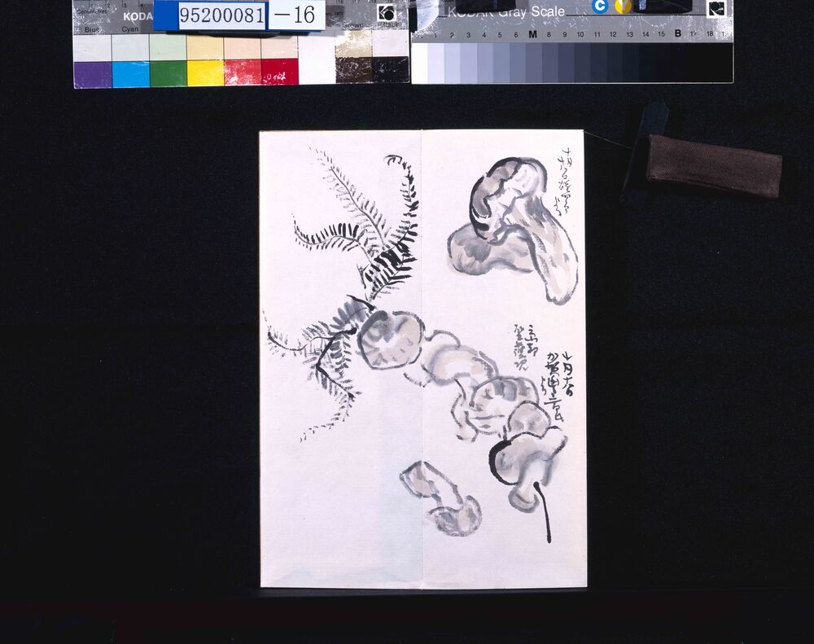The width and height of the screenshot is (814, 644).
Task: Click the "-16" suffix on the label
Action: 295,15
